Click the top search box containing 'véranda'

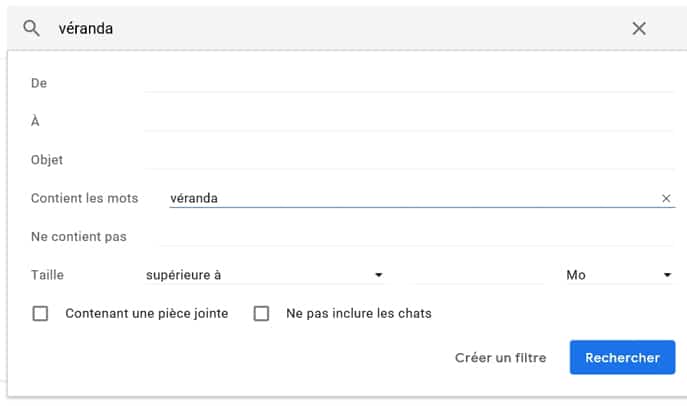point(342,28)
